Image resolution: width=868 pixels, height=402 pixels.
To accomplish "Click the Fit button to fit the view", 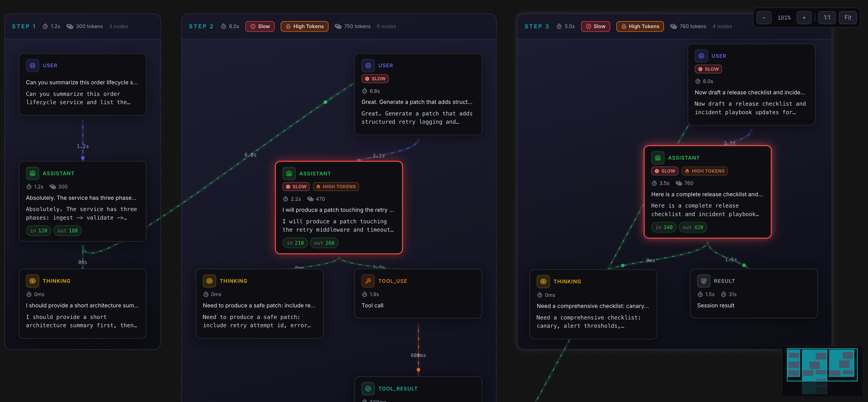I will (x=848, y=17).
